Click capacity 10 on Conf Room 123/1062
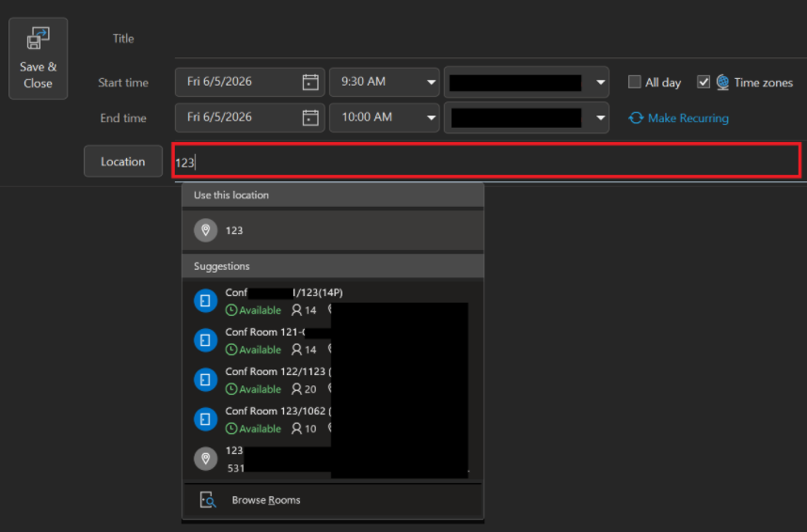The image size is (807, 532). (304, 429)
